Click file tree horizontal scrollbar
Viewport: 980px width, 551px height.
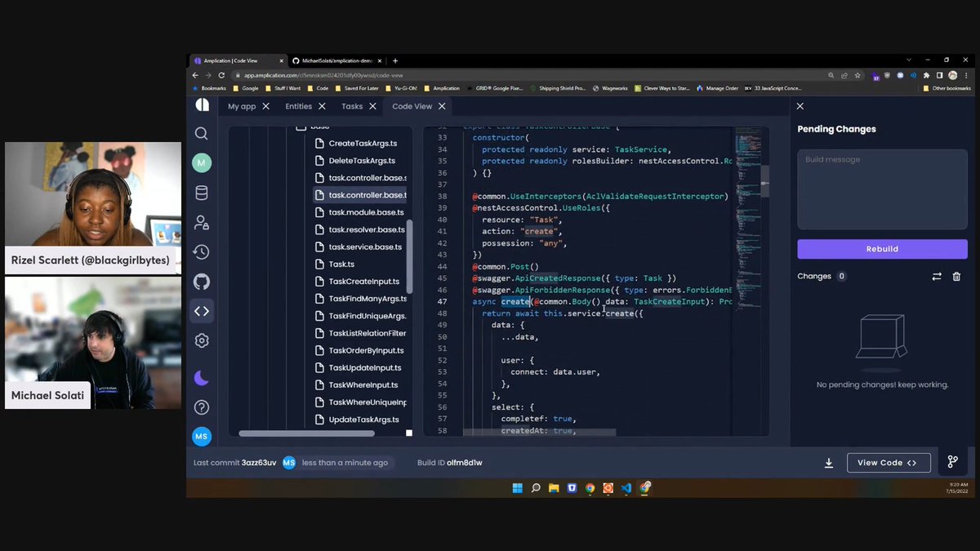point(306,433)
